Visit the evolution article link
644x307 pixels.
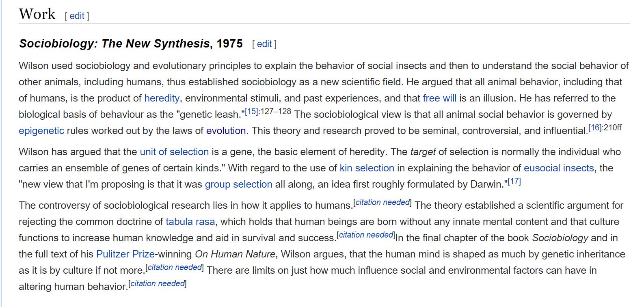pos(226,131)
